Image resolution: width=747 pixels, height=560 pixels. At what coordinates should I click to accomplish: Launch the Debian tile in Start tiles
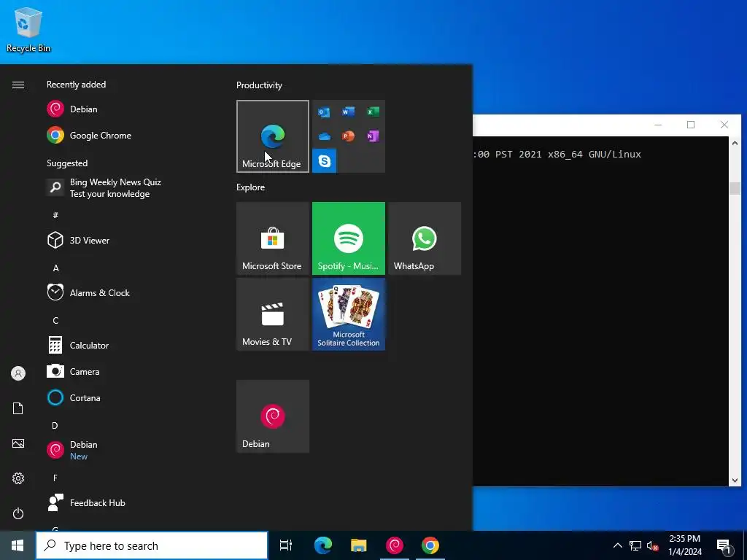(x=273, y=416)
